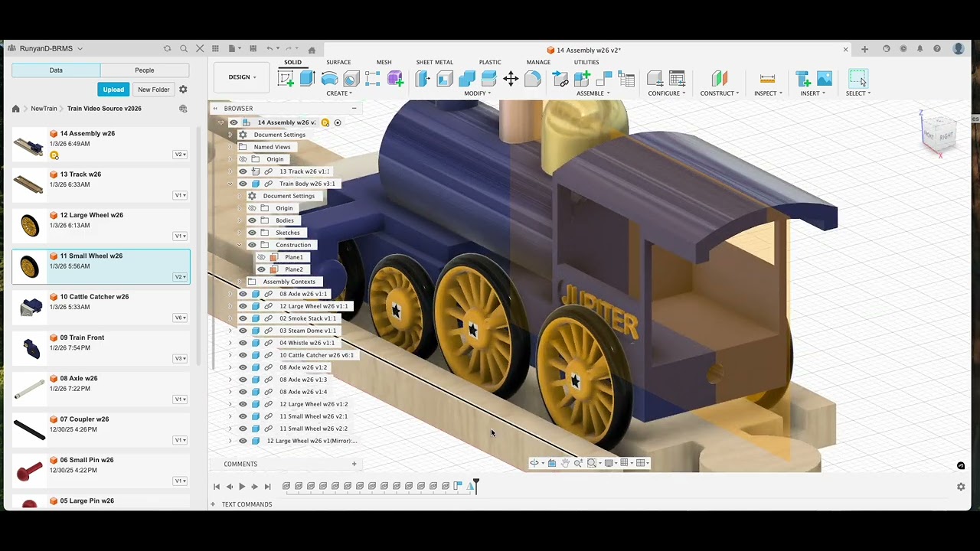Click the Insert Canvas picture icon
The width and height of the screenshot is (980, 551).
[x=825, y=79]
